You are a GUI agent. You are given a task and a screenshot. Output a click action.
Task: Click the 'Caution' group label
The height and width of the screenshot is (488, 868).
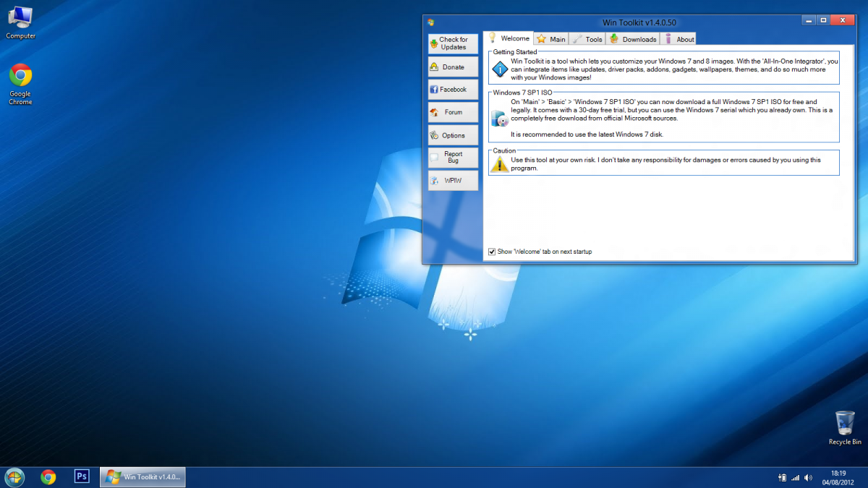tap(504, 150)
